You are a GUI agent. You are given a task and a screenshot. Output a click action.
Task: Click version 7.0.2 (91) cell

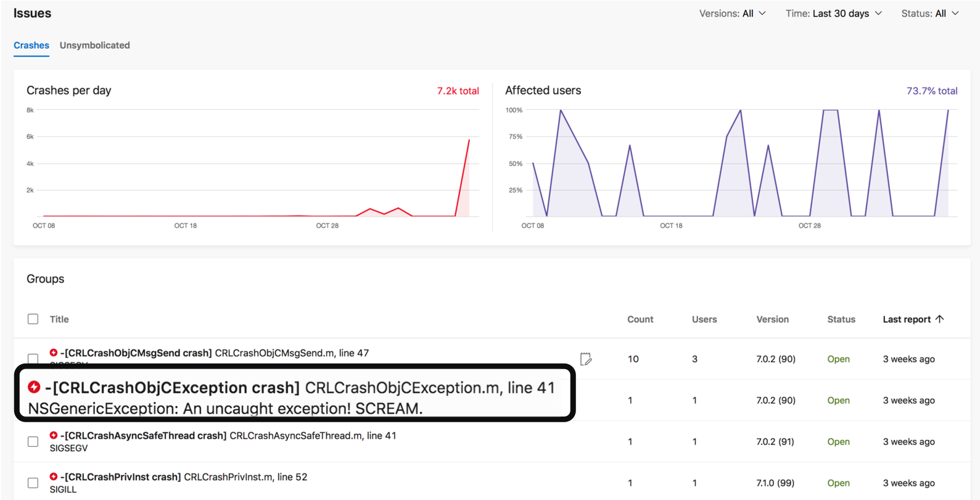(x=775, y=441)
